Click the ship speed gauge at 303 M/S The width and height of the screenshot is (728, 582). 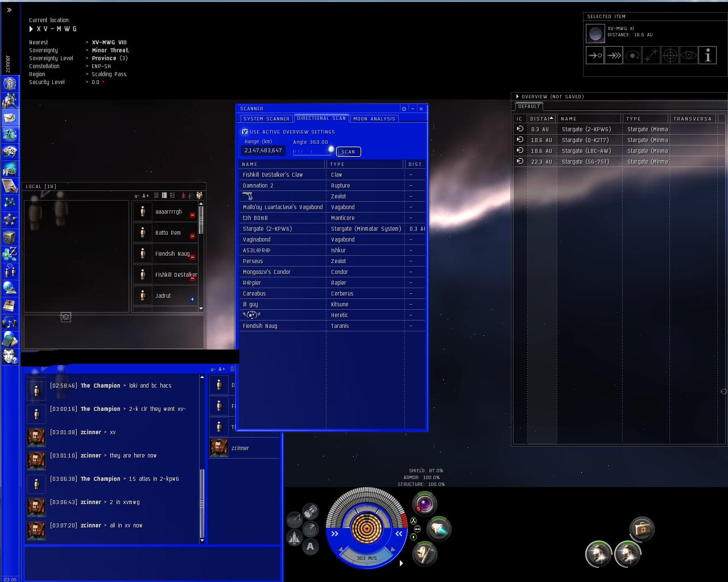pyautogui.click(x=367, y=558)
